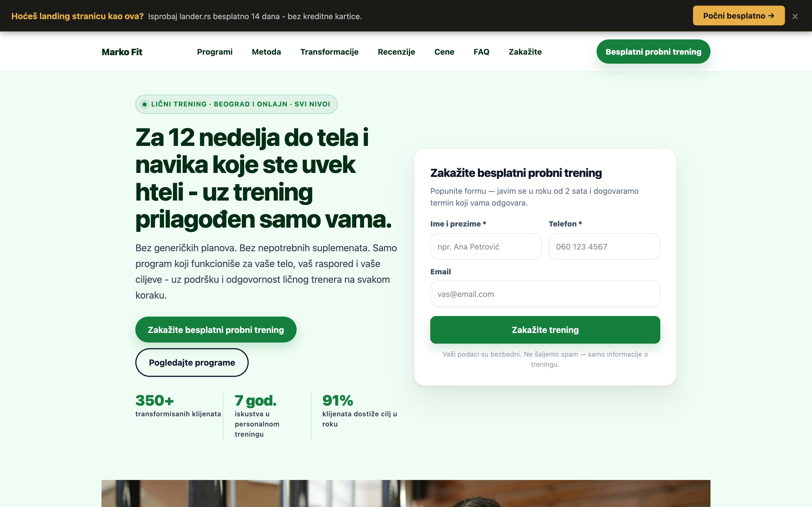Dismiss the top promo banner with X
The image size is (812, 507).
coord(795,16)
